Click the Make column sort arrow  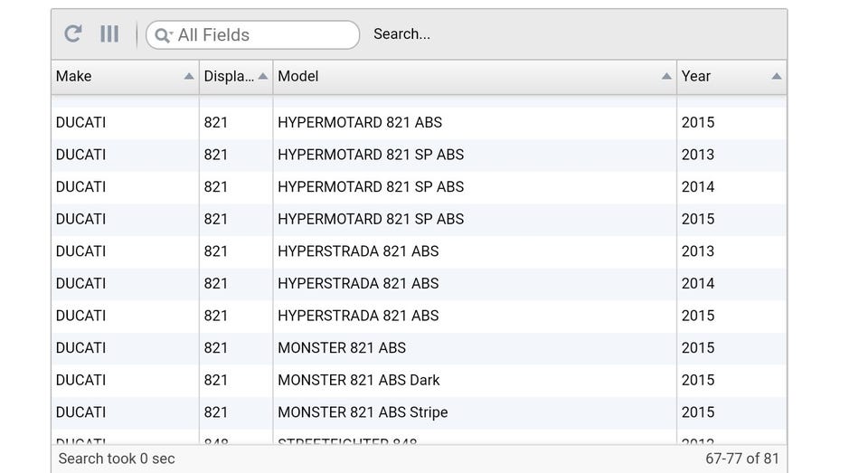point(189,77)
